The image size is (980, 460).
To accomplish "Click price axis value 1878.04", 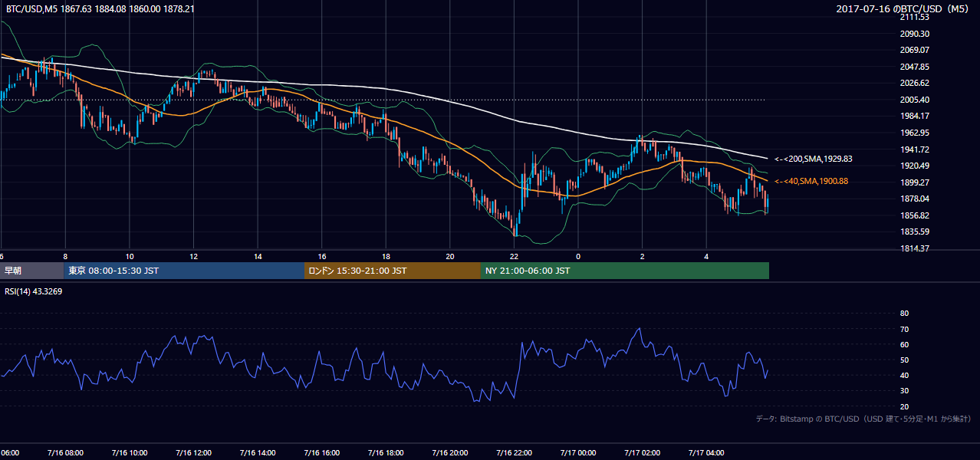I will [914, 199].
